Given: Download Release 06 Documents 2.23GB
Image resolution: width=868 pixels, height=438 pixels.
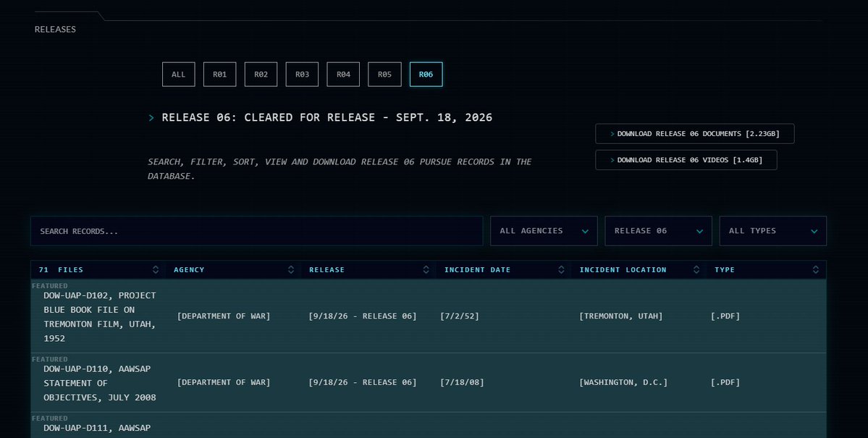Looking at the screenshot, I should 695,134.
